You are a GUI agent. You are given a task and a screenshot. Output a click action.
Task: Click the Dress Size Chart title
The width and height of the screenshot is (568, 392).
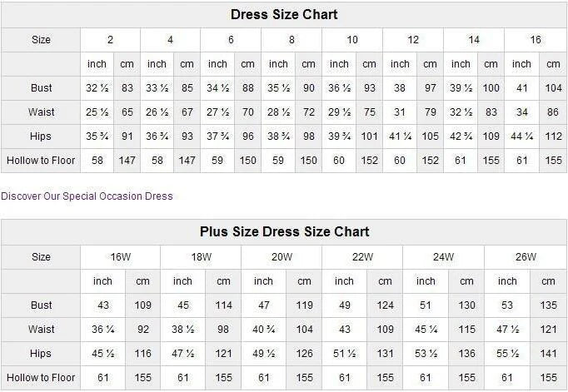pyautogui.click(x=284, y=15)
